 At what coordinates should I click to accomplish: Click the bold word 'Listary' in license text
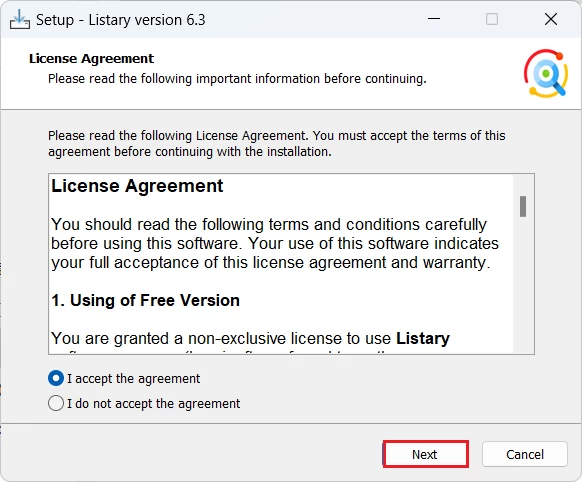click(x=423, y=338)
